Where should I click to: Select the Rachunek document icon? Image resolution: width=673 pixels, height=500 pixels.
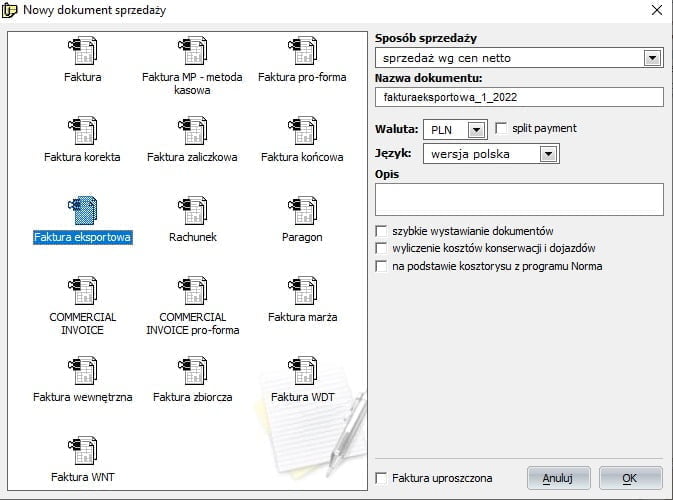192,210
